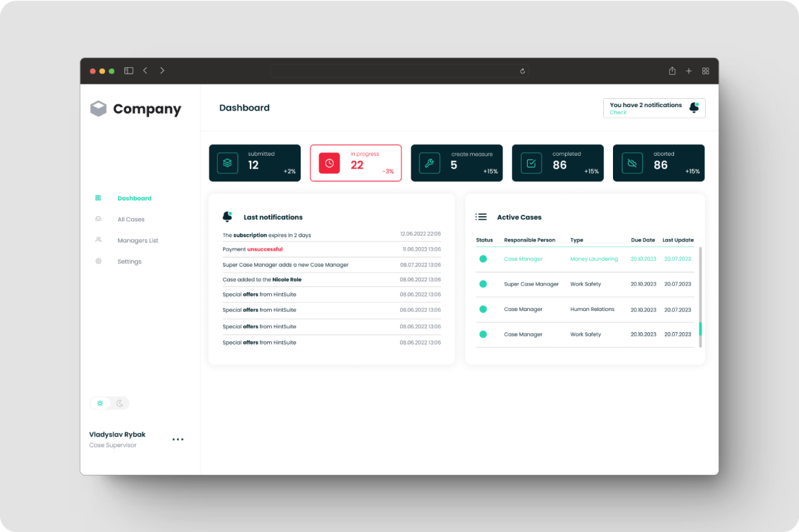Switch to light mode with sun toggle

[x=100, y=403]
